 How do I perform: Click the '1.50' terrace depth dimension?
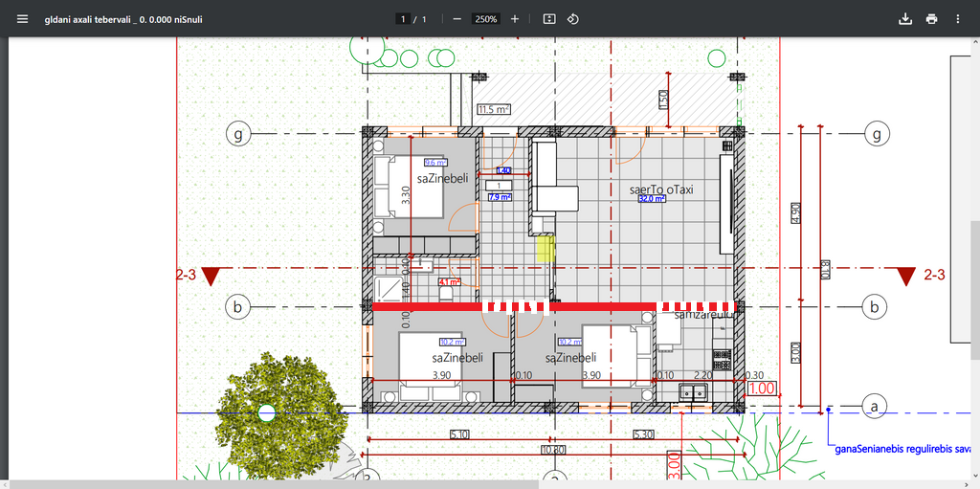point(663,100)
